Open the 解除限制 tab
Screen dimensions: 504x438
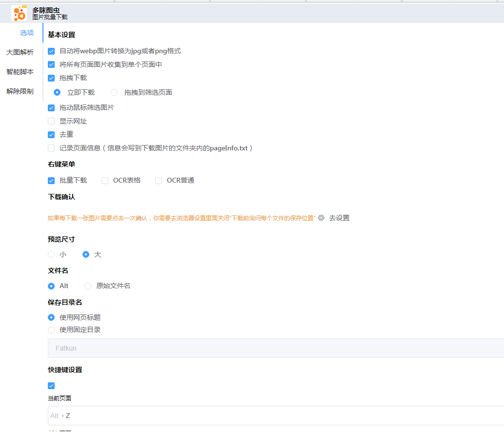click(20, 91)
